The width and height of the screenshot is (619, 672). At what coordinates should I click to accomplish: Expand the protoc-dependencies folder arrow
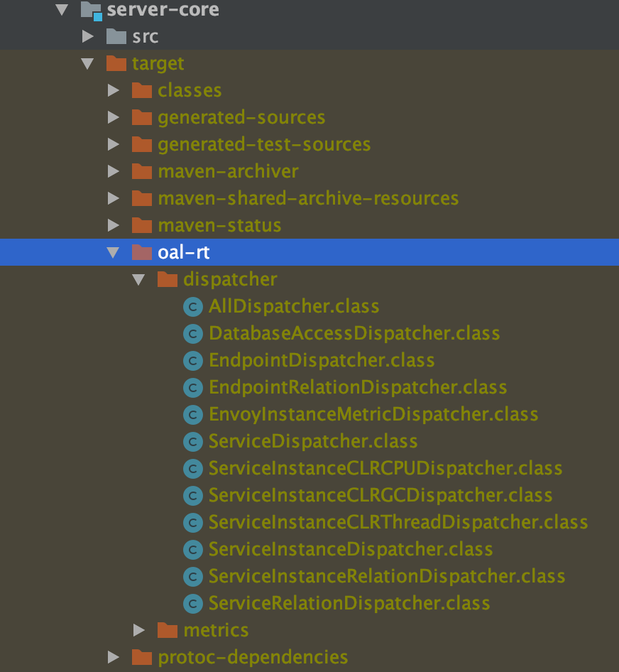114,657
